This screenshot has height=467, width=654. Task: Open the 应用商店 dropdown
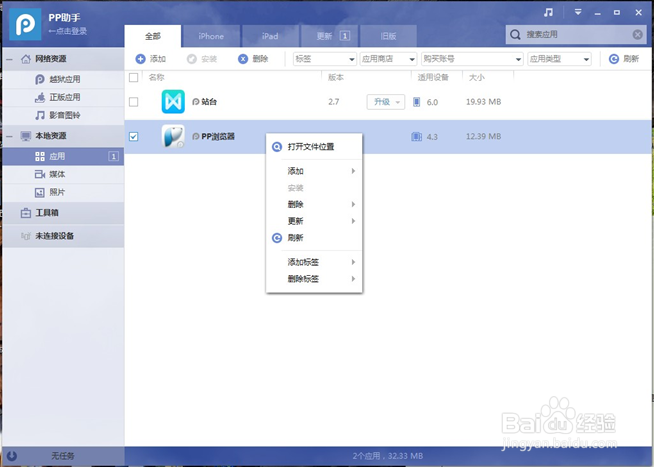coord(388,59)
